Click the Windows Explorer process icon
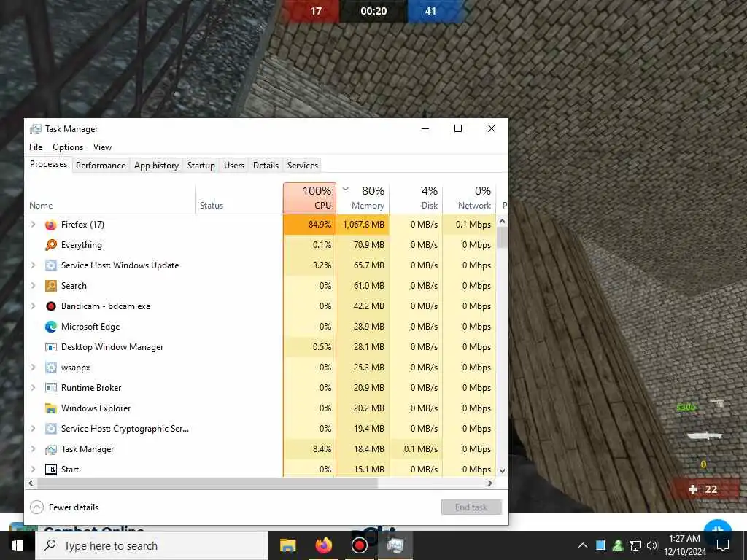 point(50,408)
